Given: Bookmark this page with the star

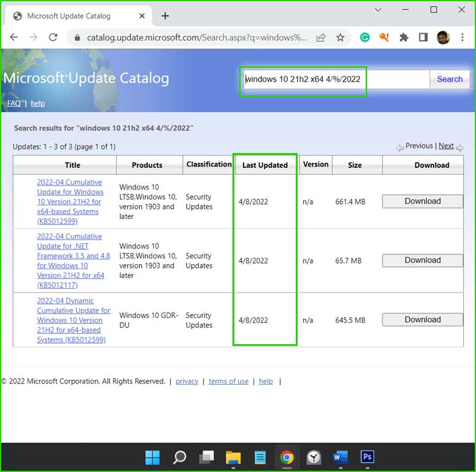Looking at the screenshot, I should [x=340, y=37].
